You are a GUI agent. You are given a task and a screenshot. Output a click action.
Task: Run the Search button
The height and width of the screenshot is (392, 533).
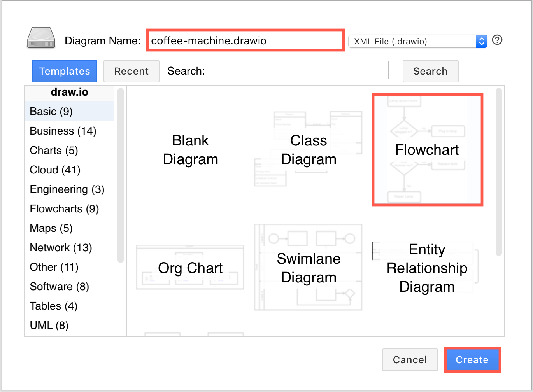pos(430,71)
